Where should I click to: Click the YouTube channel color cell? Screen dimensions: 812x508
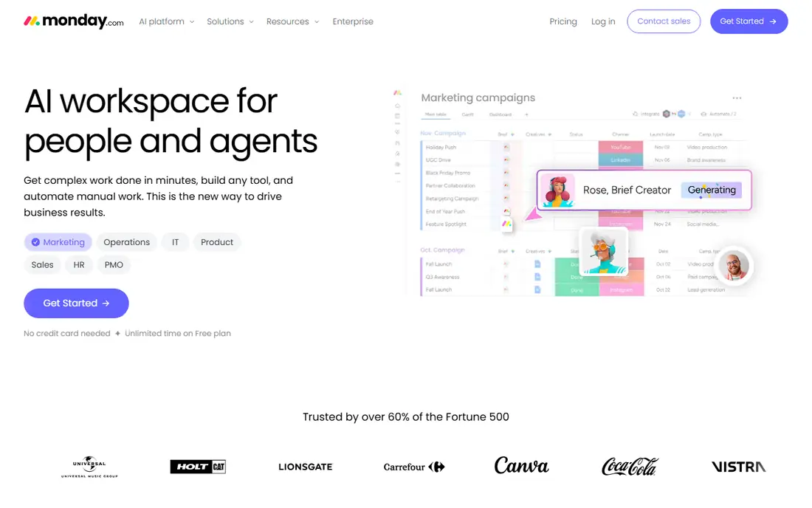(620, 147)
